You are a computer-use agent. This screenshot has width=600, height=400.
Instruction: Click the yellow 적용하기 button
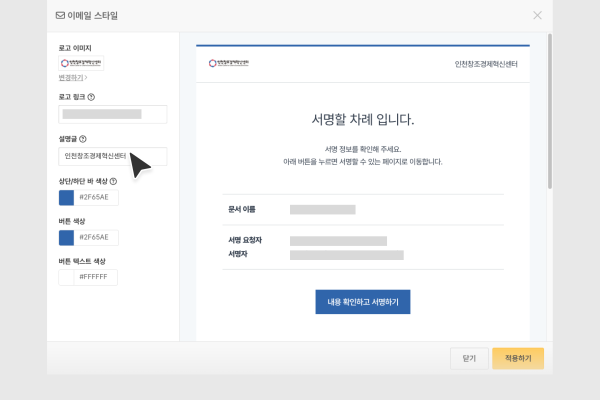click(517, 358)
